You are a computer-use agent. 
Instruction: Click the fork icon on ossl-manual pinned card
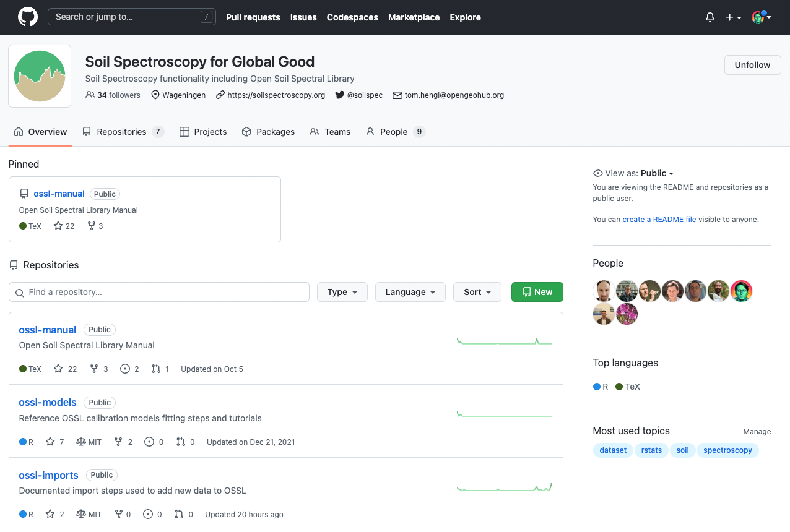(x=90, y=226)
